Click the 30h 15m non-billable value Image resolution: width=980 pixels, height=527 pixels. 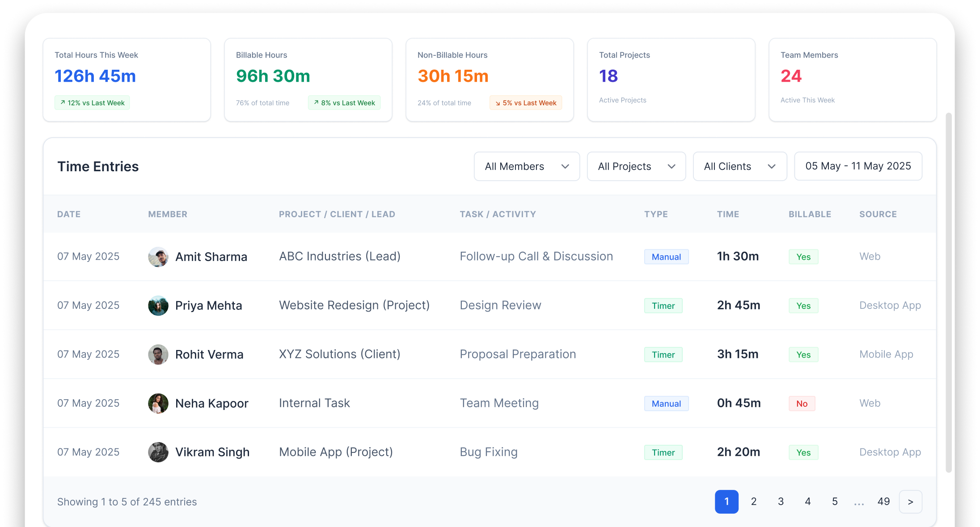pos(453,76)
